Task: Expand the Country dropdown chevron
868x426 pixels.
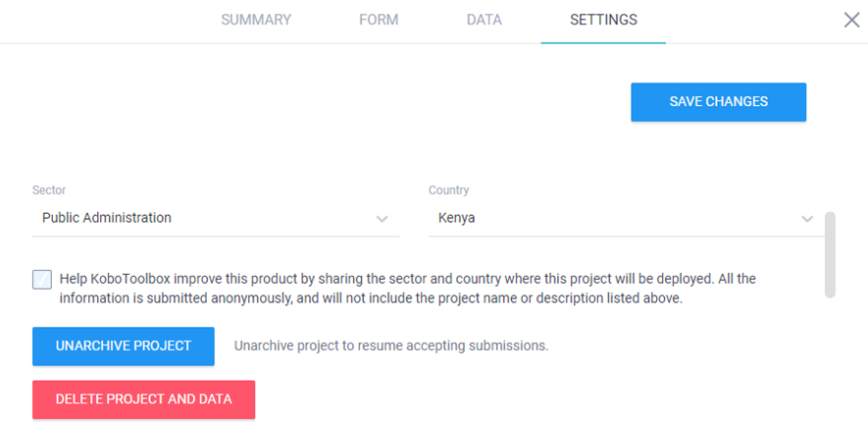Action: 807,219
